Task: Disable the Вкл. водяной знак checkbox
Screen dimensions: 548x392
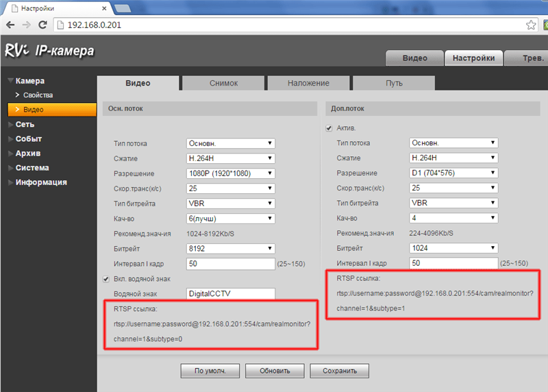Action: 106,278
